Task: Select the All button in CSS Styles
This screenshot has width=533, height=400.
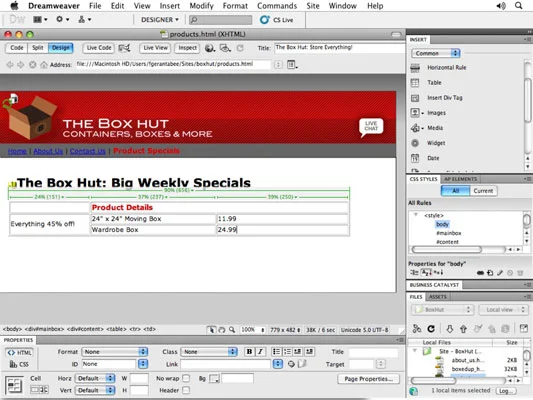Action: (x=455, y=191)
